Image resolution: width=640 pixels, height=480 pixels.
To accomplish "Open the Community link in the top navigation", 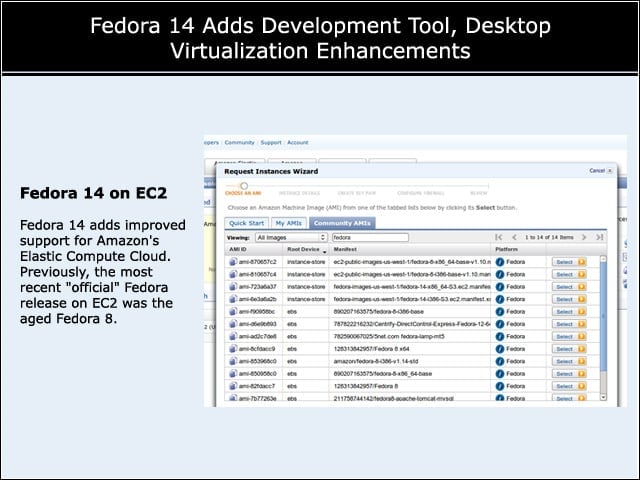I will [239, 142].
